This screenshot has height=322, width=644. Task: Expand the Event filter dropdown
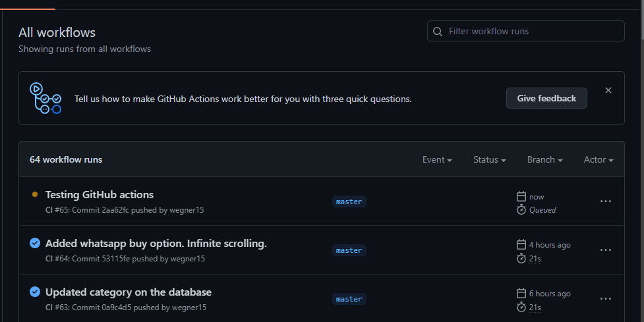pyautogui.click(x=437, y=159)
